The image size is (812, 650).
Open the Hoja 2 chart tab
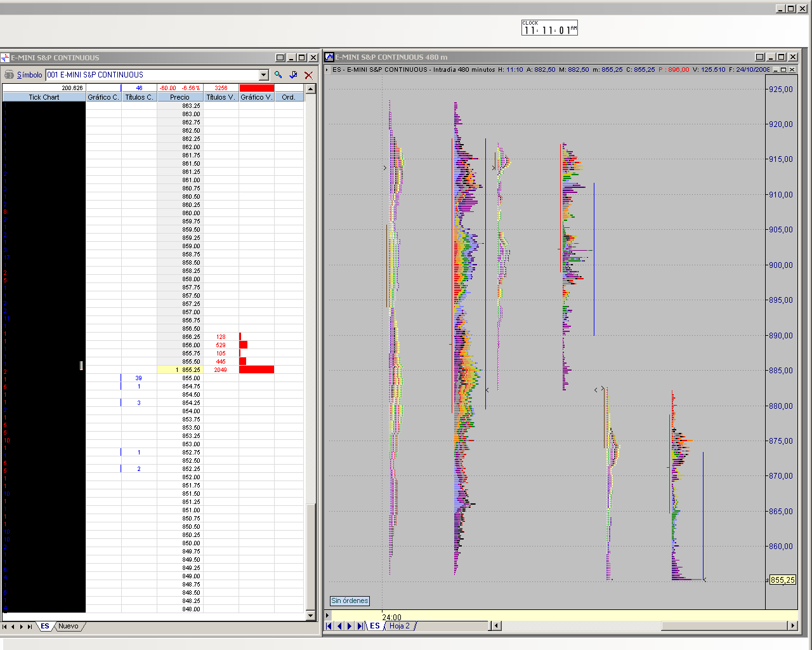pos(400,626)
